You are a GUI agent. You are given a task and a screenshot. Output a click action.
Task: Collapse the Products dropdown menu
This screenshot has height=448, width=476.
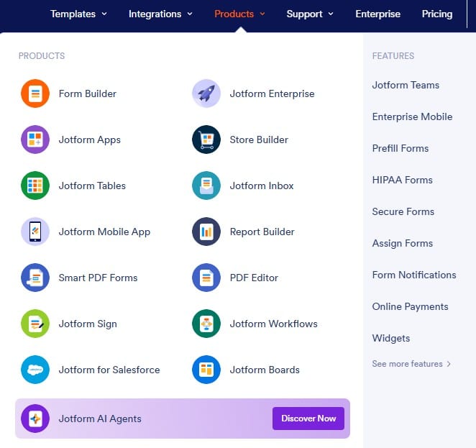(x=239, y=14)
